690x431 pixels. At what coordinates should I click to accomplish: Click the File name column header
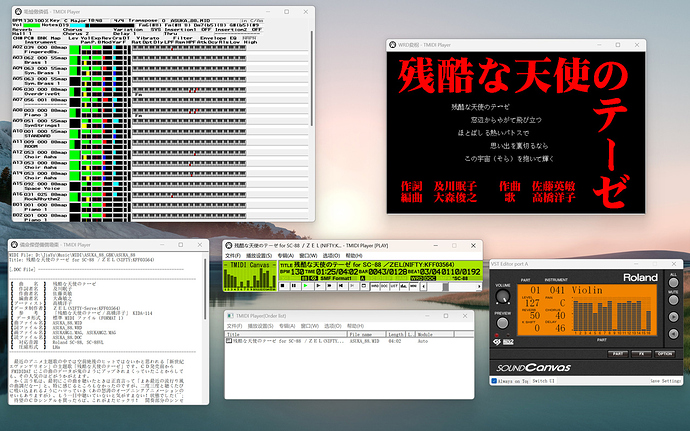367,335
